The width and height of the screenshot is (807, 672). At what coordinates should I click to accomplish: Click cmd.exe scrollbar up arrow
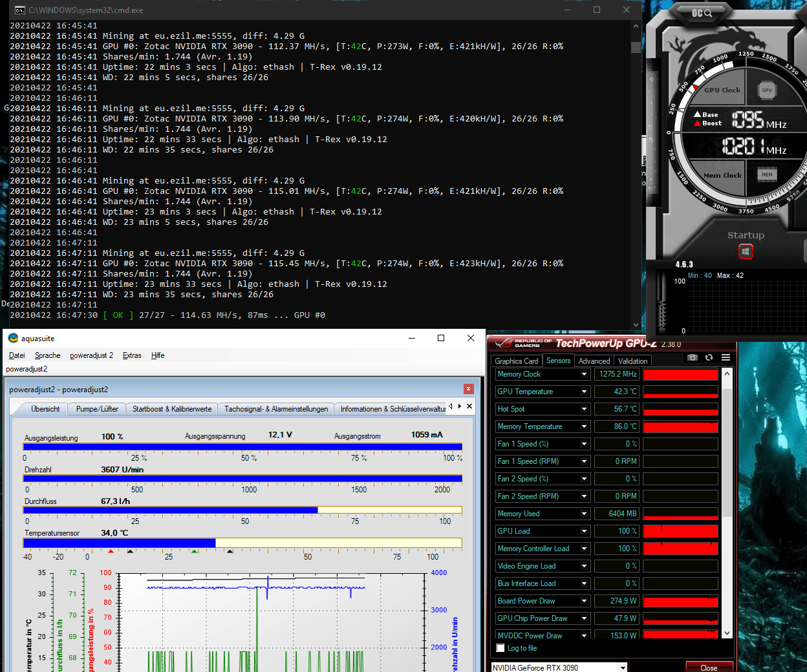click(x=636, y=26)
